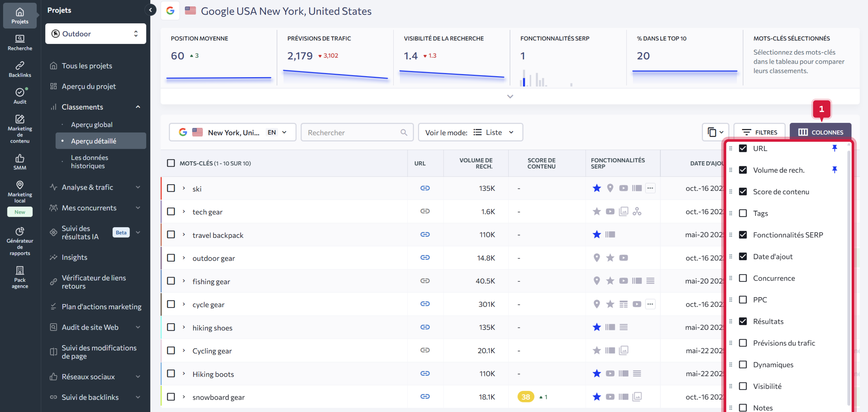Show more SERP features for cycle gear
The width and height of the screenshot is (868, 412).
(x=650, y=304)
